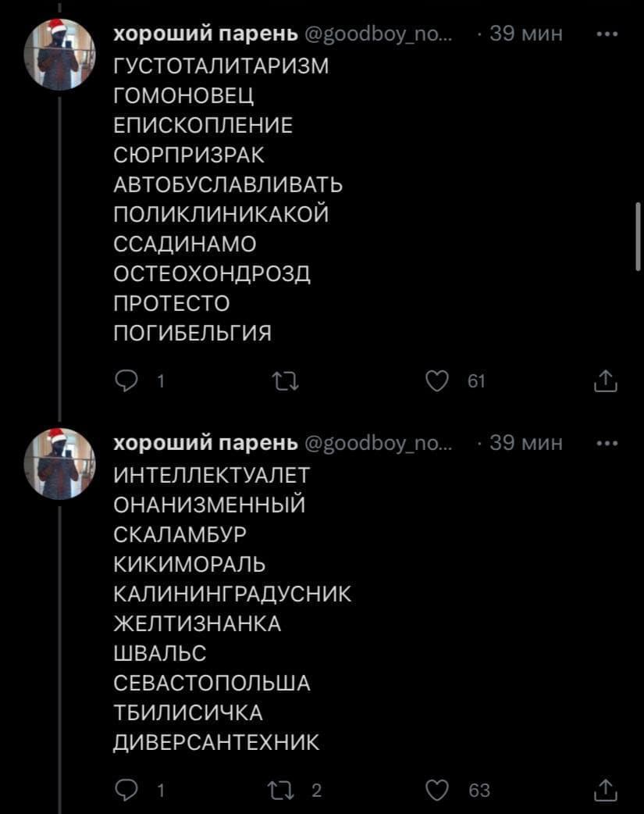Reply to the second tweet starting with ИНТЕЛЛЕКТУАЛЕТ
This screenshot has width=644, height=814.
pos(126,791)
